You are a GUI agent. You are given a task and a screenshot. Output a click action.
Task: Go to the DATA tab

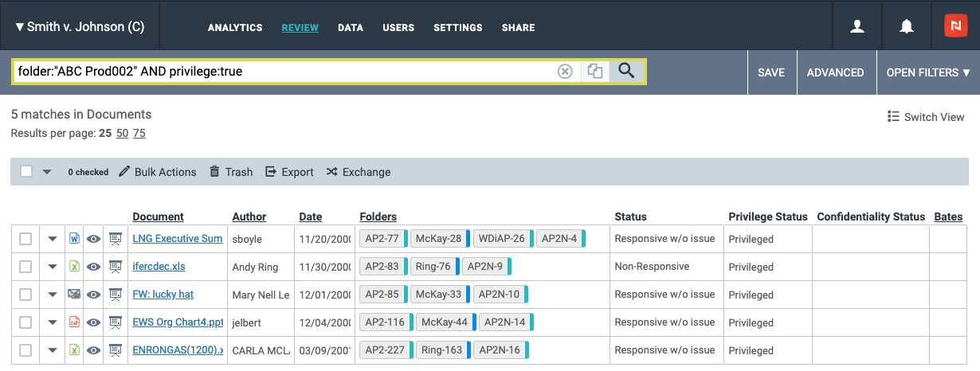tap(351, 27)
